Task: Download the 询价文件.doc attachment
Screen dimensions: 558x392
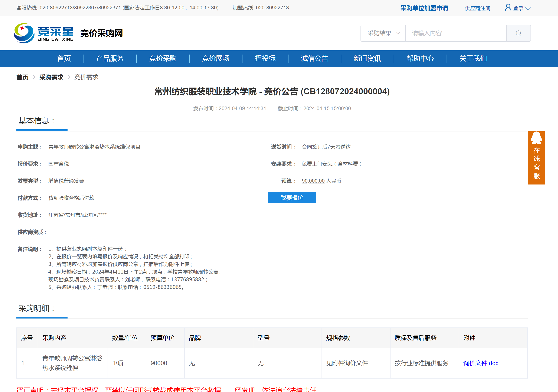Action: [480, 363]
